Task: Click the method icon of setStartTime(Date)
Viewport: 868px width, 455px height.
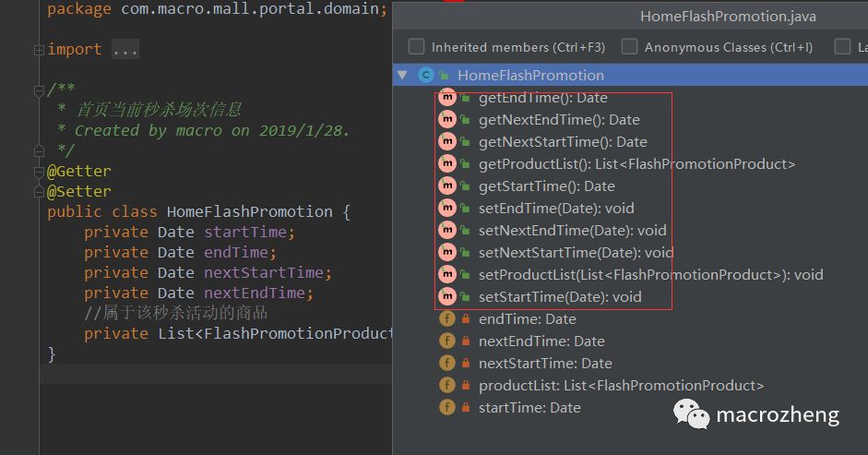Action: (446, 296)
